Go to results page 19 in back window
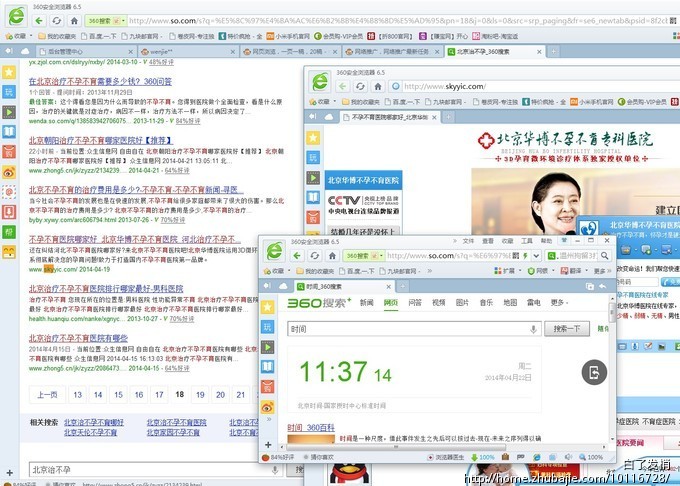Image resolution: width=680 pixels, height=486 pixels. 200,395
